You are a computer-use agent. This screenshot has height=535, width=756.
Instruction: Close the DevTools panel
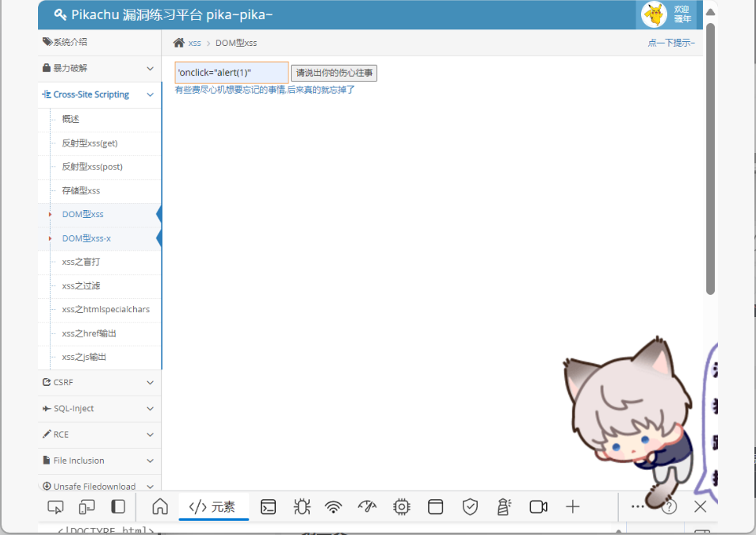coord(700,507)
